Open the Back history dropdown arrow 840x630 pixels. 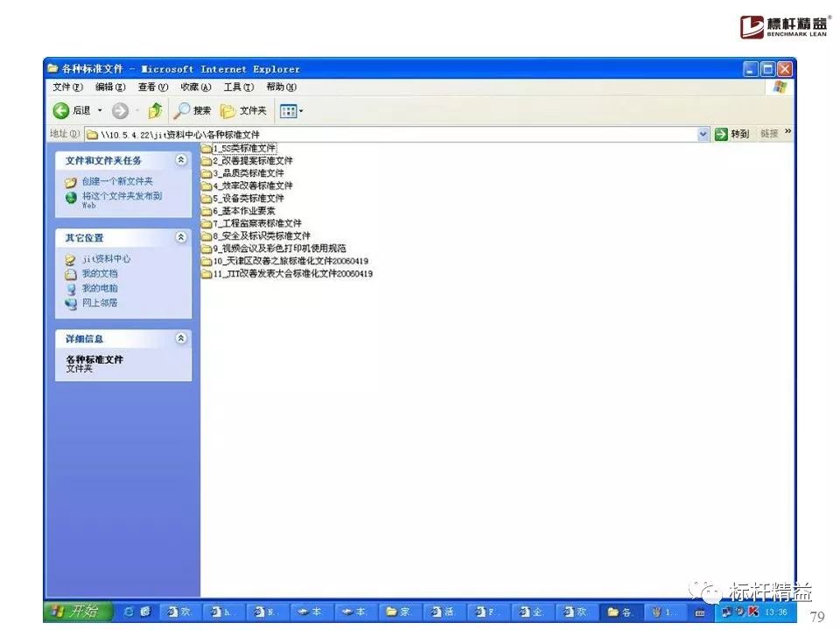click(x=100, y=111)
